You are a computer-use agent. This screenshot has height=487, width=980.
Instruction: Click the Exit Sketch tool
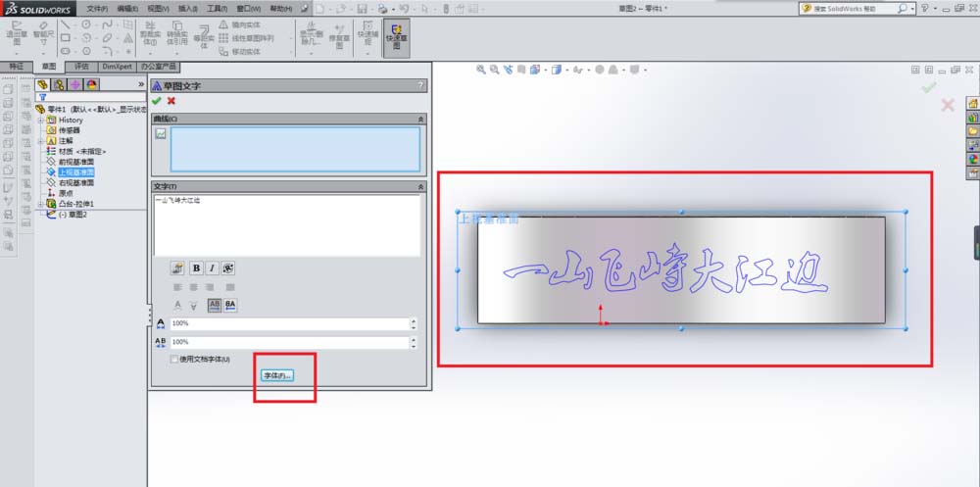(x=17, y=35)
